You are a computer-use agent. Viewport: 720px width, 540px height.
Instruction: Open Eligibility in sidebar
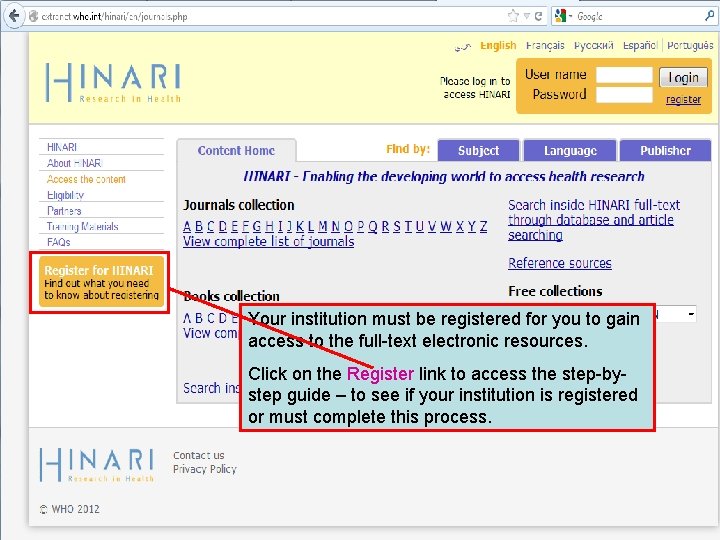[65, 195]
